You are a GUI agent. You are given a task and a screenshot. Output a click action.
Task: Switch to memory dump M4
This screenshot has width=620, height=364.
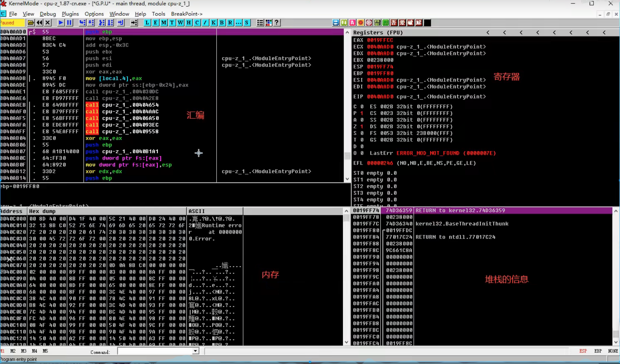tap(34, 351)
